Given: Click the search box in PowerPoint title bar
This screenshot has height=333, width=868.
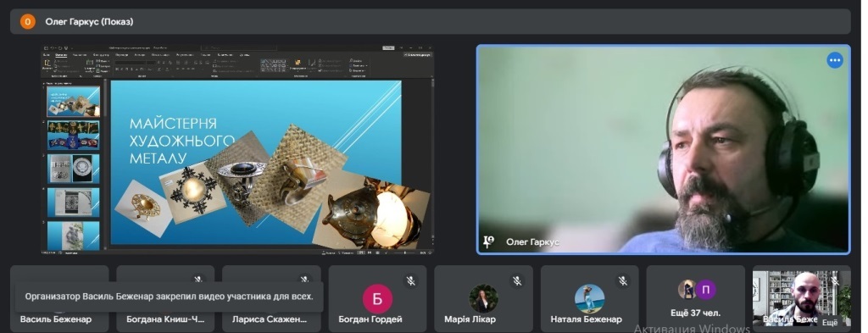Looking at the screenshot, I should pos(238,48).
